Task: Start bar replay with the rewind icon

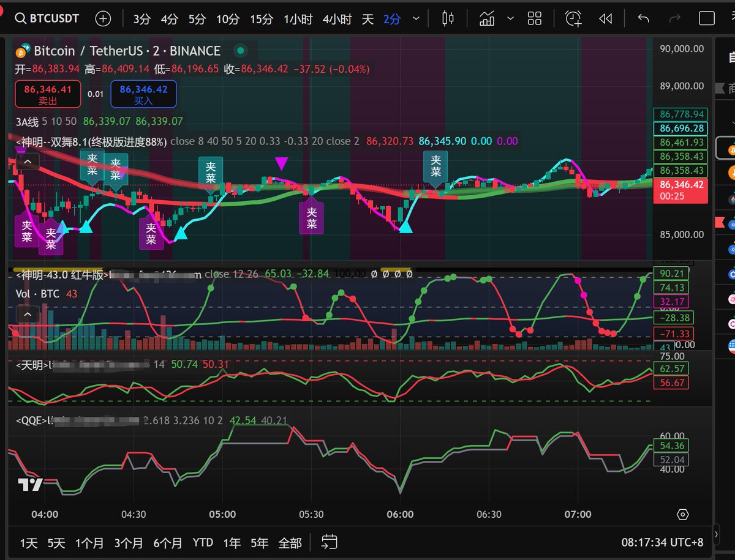Action: pyautogui.click(x=606, y=18)
